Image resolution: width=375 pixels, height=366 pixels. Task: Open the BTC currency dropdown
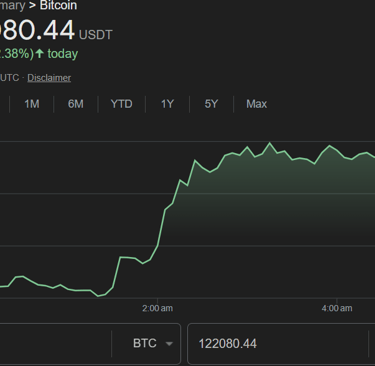click(153, 343)
